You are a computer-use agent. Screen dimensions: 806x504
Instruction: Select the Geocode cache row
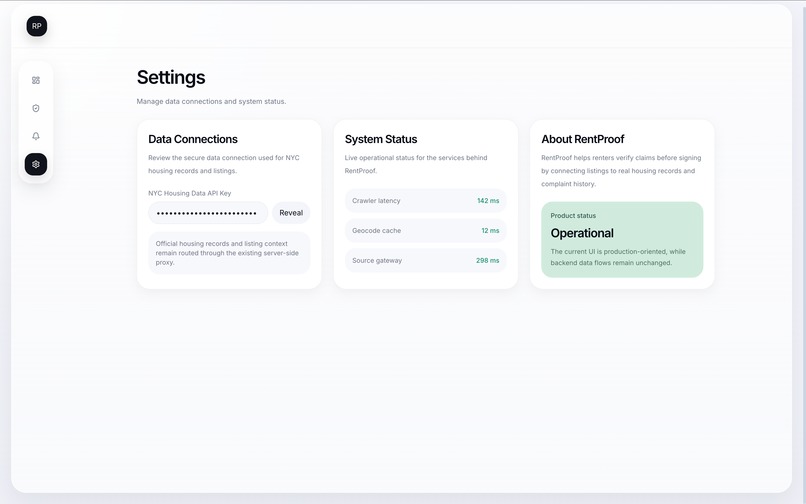click(x=426, y=230)
